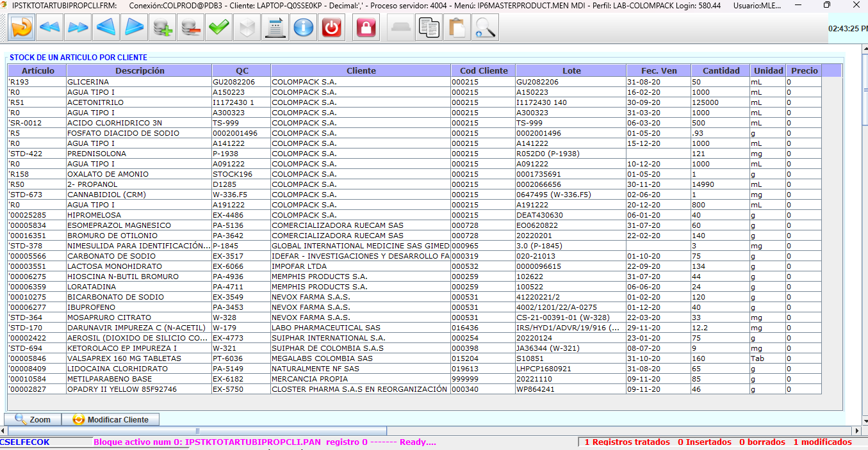This screenshot has width=868, height=450.
Task: Select the BROMURO DE OTILONIO cell
Action: point(140,236)
